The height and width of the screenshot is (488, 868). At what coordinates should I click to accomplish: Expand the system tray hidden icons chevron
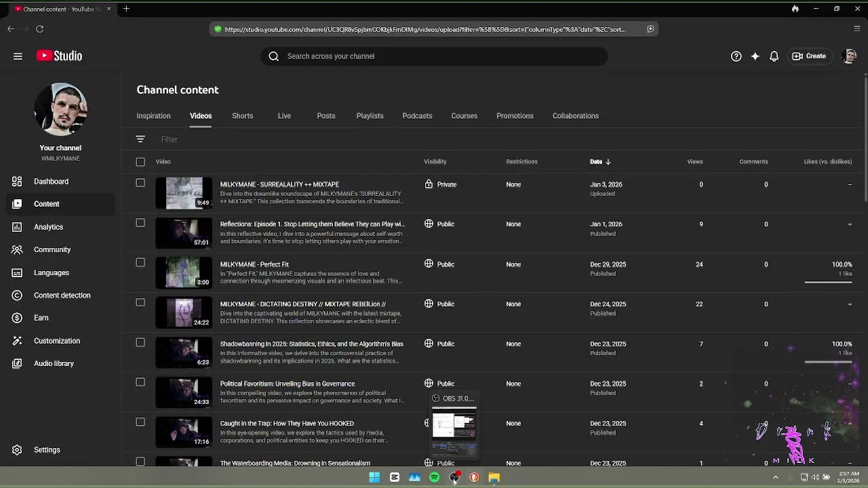[x=776, y=477]
